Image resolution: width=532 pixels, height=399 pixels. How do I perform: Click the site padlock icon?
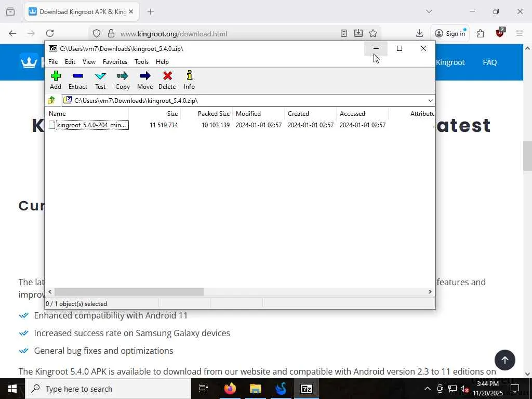[x=111, y=33]
